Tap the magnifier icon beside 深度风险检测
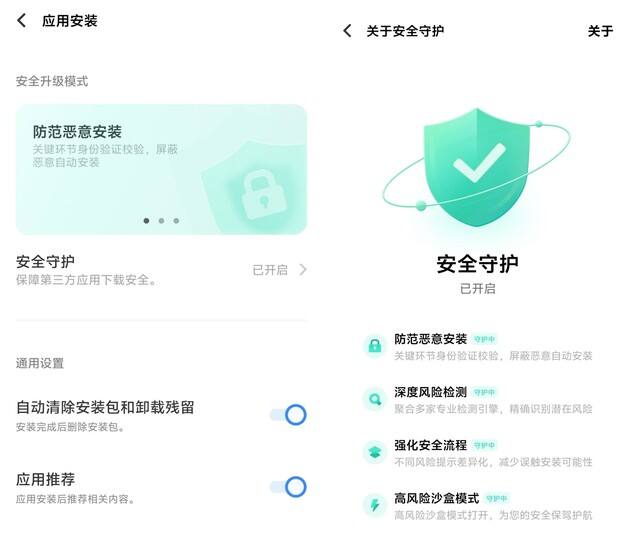This screenshot has width=640, height=533. (x=375, y=399)
